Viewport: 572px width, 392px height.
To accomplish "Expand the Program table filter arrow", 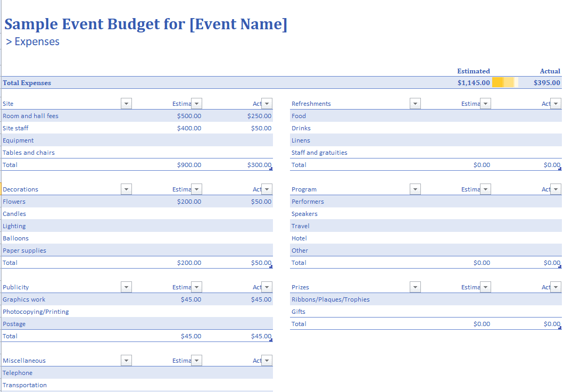I will coord(415,189).
